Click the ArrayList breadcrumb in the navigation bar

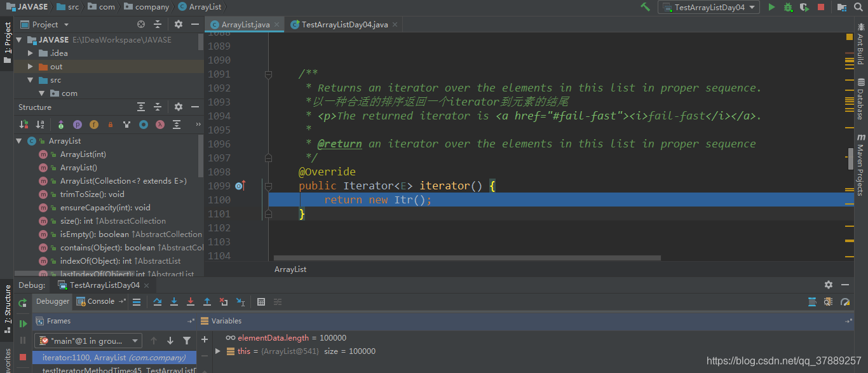pos(200,7)
